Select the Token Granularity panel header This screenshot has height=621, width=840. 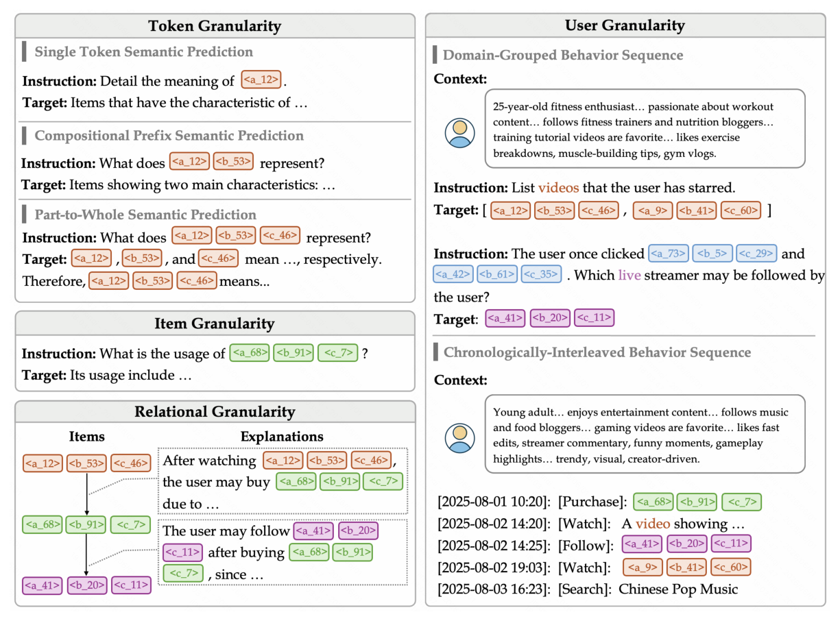(215, 26)
